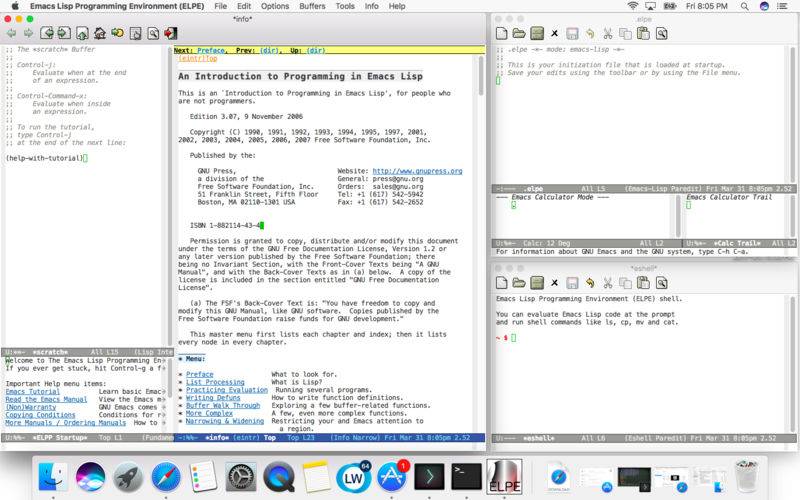Open the Edit menu

pos(244,6)
